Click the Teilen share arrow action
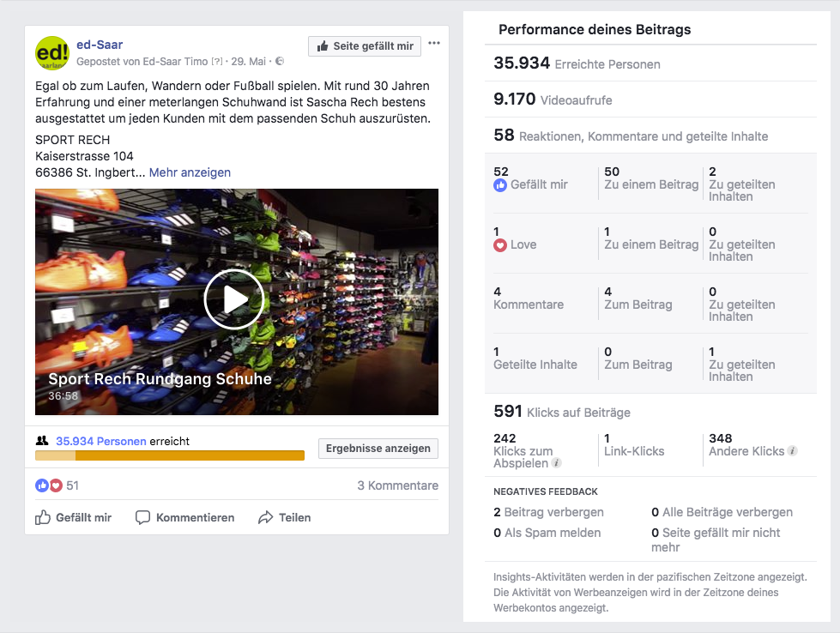The image size is (840, 633). 285,517
